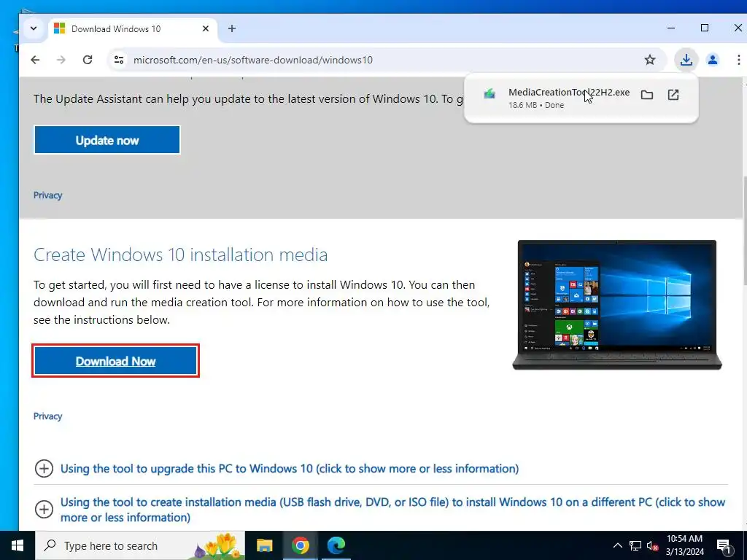Close the Download Windows 10 tab
The image size is (747, 560).
pyautogui.click(x=205, y=28)
